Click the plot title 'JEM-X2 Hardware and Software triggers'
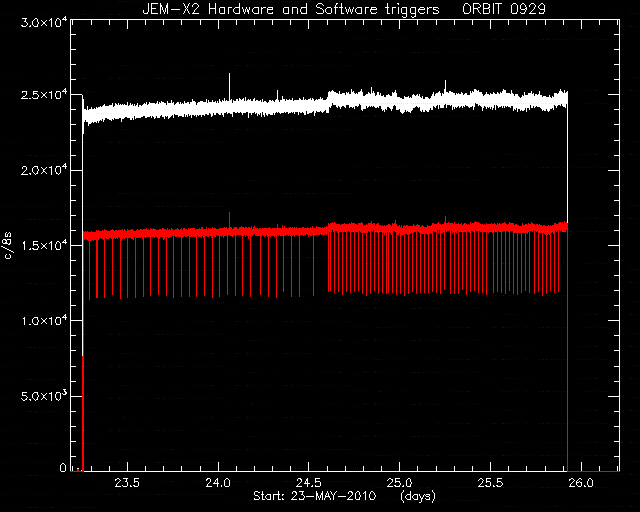640x512 pixels. coord(291,10)
